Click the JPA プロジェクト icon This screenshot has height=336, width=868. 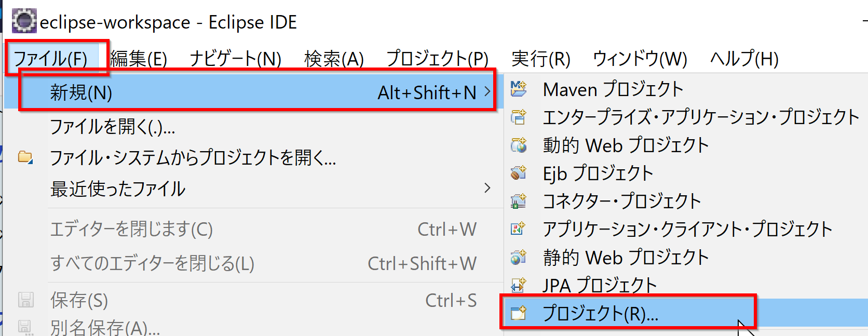point(518,285)
